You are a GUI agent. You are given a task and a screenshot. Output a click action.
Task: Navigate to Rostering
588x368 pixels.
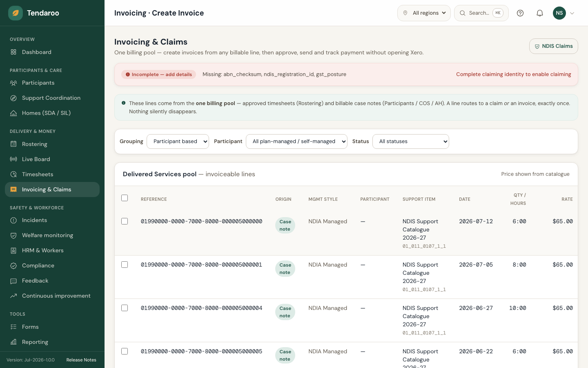52,144
